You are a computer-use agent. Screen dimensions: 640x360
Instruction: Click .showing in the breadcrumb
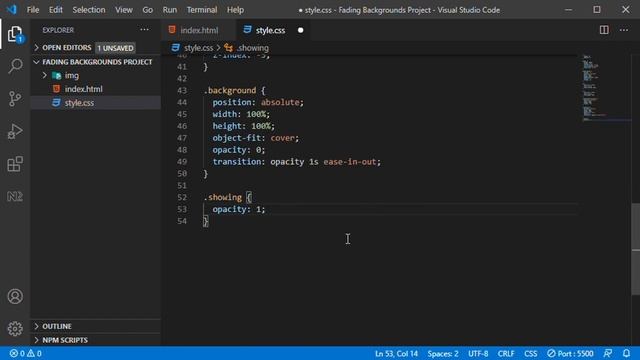(253, 48)
